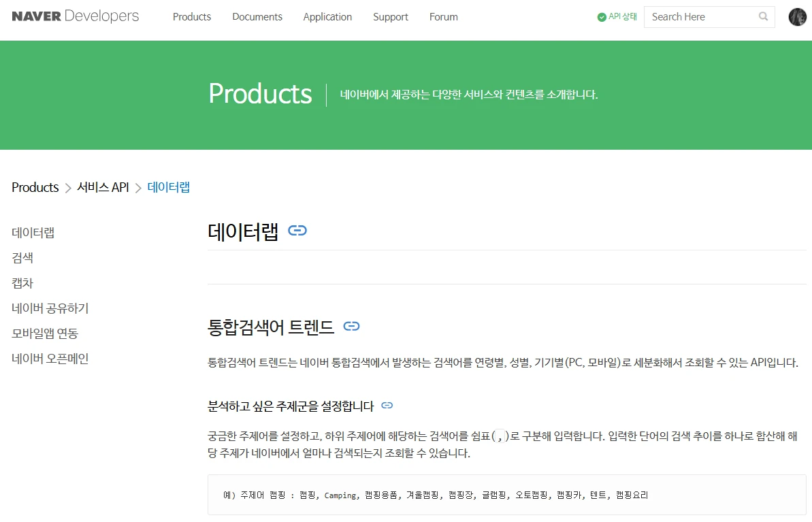Image resolution: width=812 pixels, height=522 pixels.
Task: Open the user profile avatar
Action: pyautogui.click(x=797, y=17)
